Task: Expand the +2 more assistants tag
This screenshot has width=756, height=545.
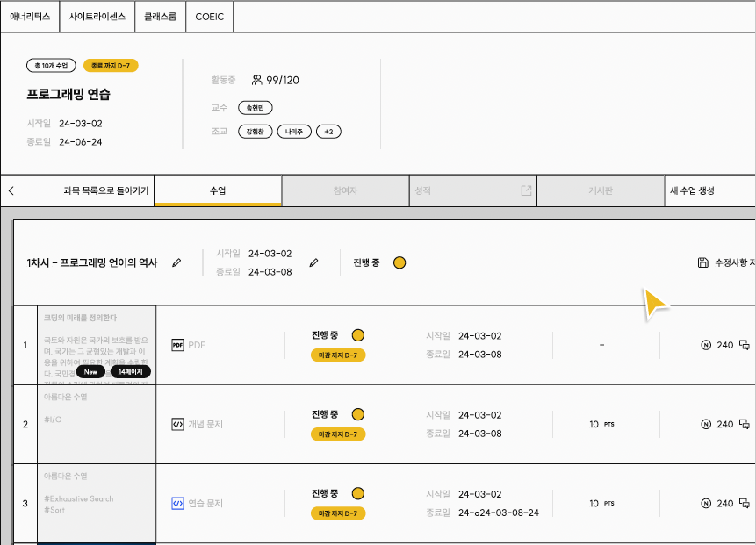Action: coord(328,132)
